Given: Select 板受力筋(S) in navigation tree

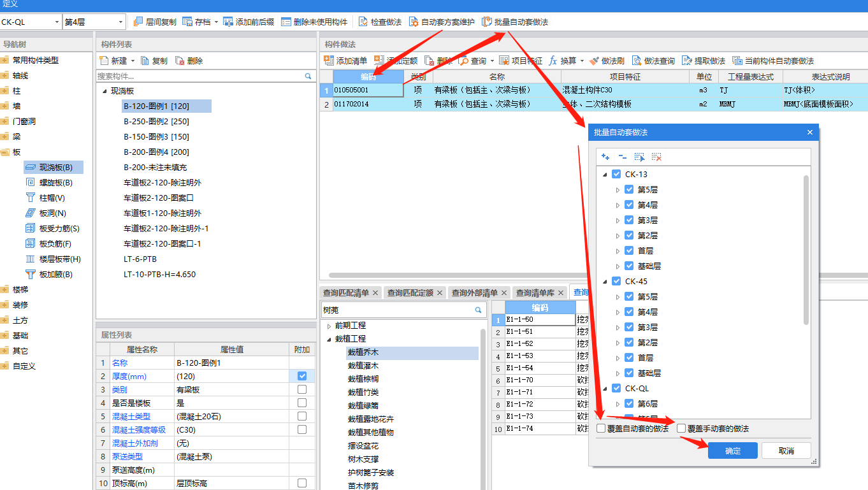Looking at the screenshot, I should [x=52, y=228].
